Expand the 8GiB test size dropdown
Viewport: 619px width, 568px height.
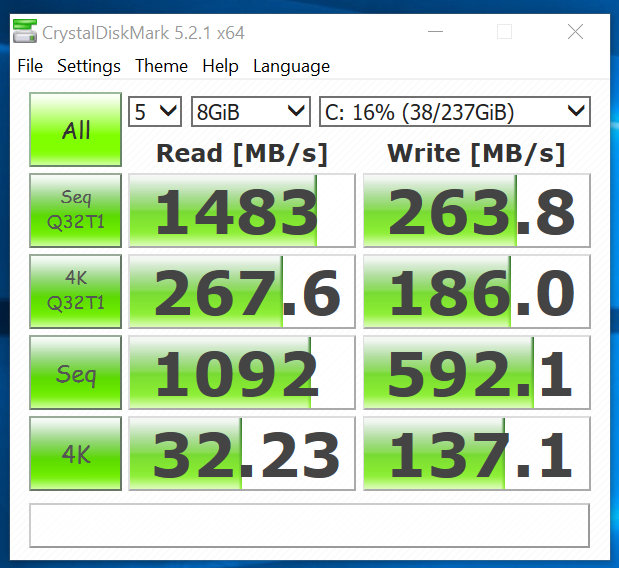click(251, 112)
